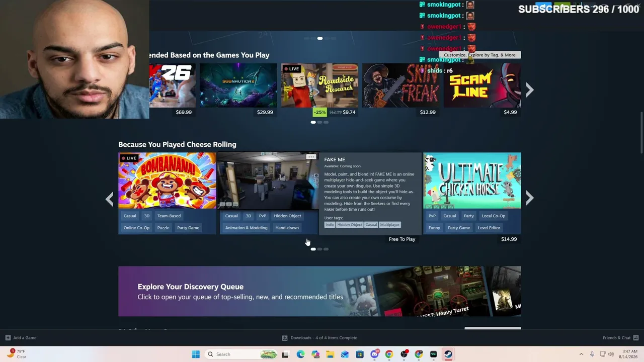Switch to the first Chrome taskbar icon

[389, 354]
